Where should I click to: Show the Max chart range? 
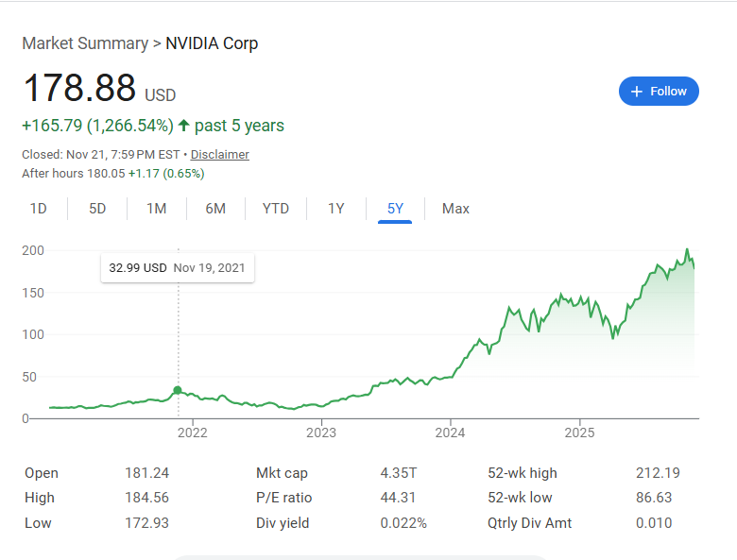point(455,209)
